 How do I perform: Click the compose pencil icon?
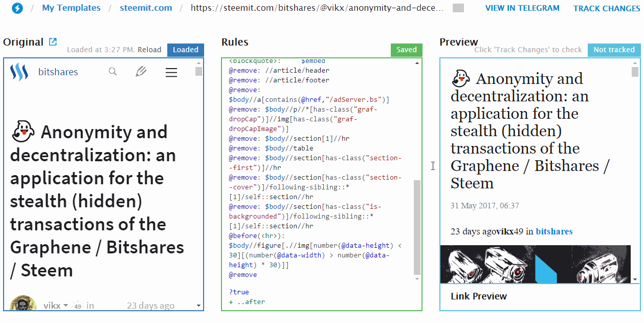(x=141, y=72)
